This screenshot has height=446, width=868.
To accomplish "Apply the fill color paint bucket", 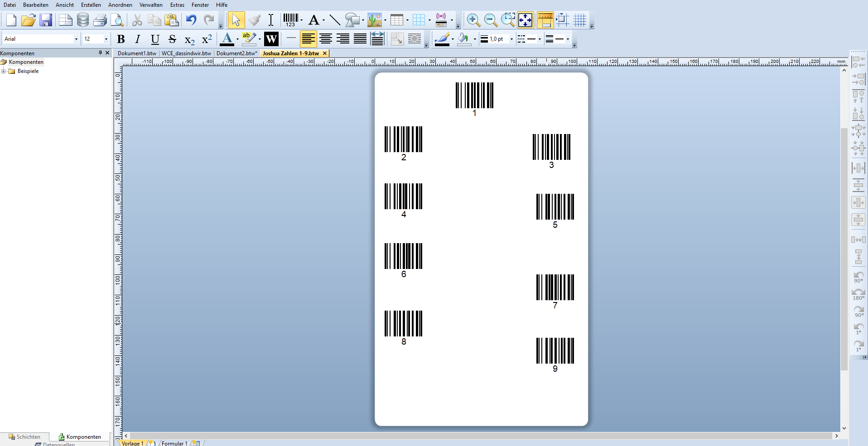I will point(463,39).
